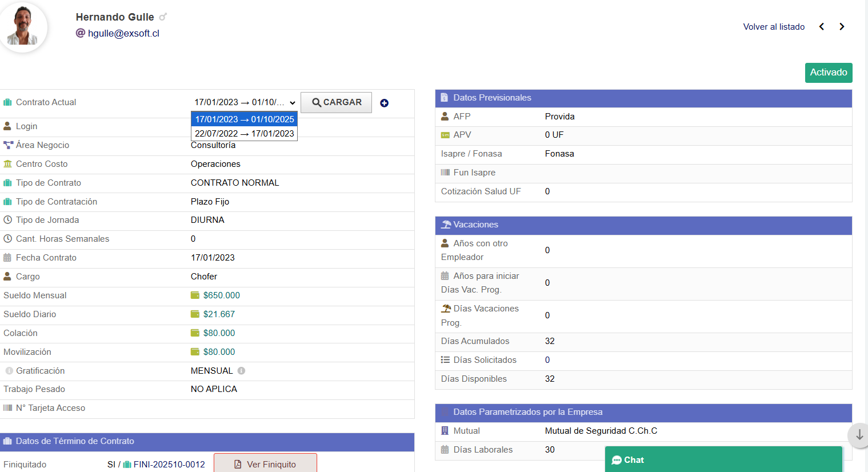Open the Ver Finiquito document
868x472 pixels.
pos(265,464)
